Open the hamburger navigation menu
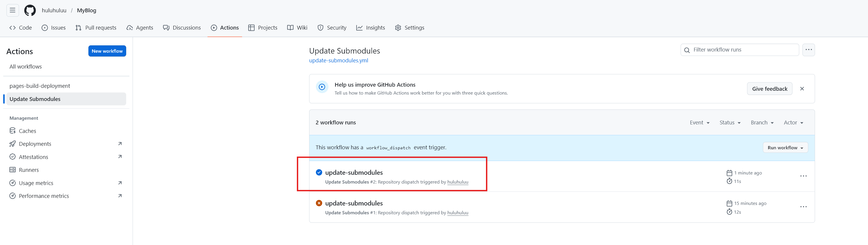The image size is (868, 245). click(13, 10)
